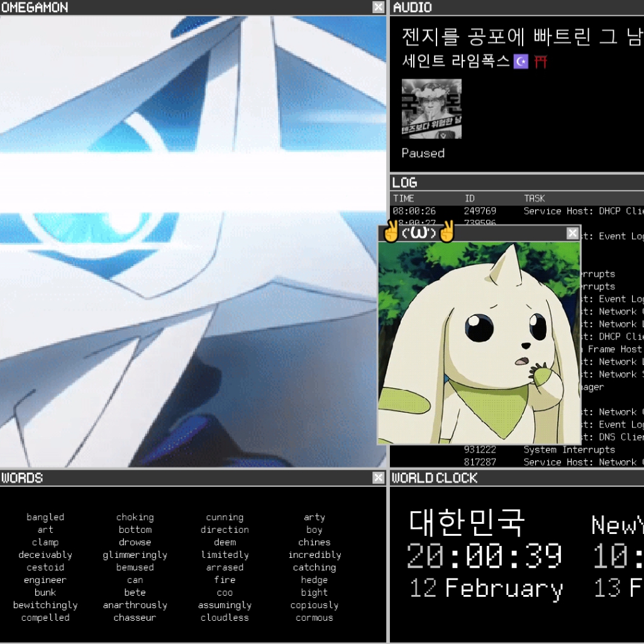The height and width of the screenshot is (644, 644).
Task: Click the artist name 세인트 라임폭스
Action: coord(455,61)
